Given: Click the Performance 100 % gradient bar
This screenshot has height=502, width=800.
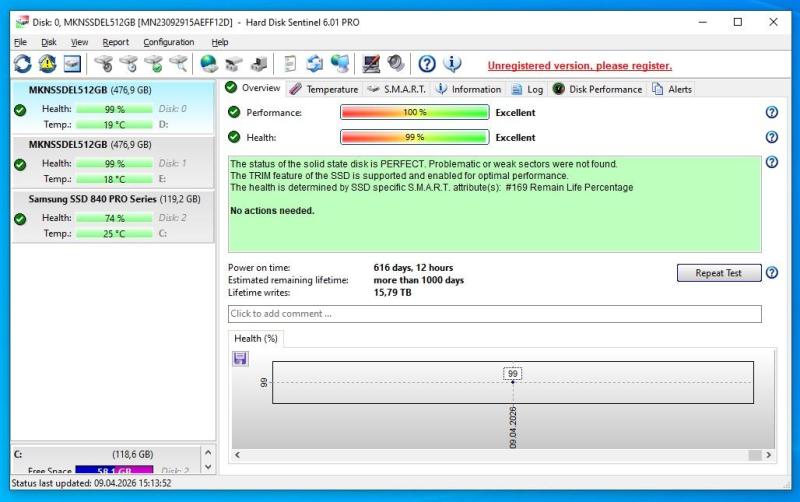Looking at the screenshot, I should point(415,112).
